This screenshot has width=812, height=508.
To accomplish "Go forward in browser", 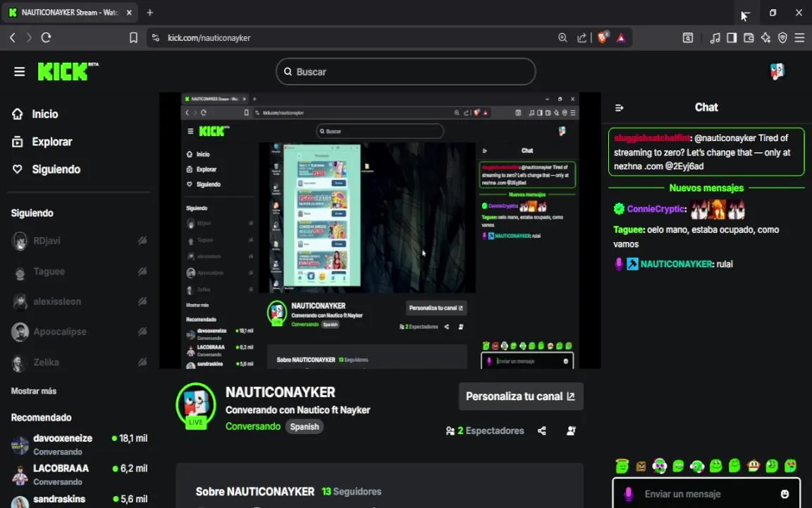I will point(29,37).
